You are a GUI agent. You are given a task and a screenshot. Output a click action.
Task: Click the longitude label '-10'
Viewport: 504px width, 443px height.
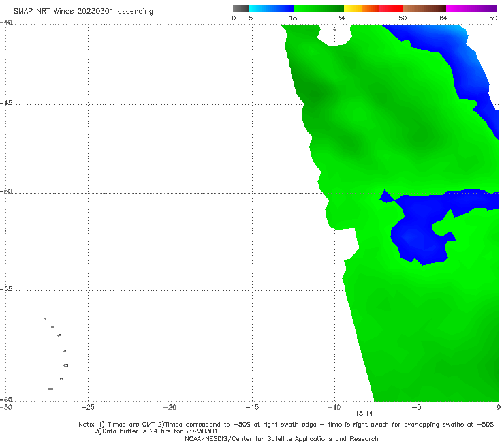pos(334,407)
